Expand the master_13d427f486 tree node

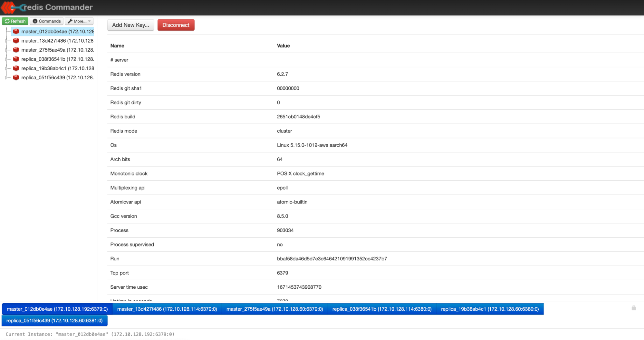click(x=6, y=41)
